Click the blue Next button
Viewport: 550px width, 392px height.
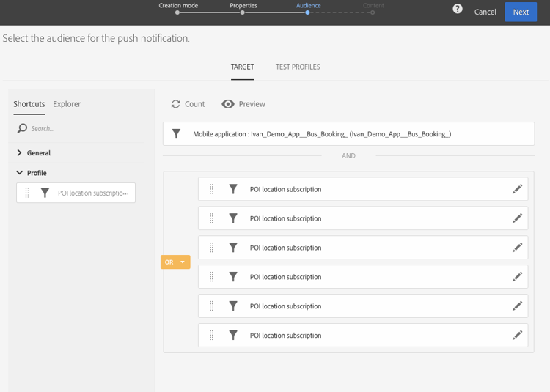(x=521, y=12)
